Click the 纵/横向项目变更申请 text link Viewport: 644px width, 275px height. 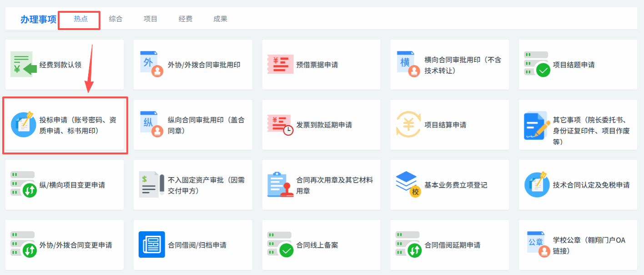click(72, 185)
